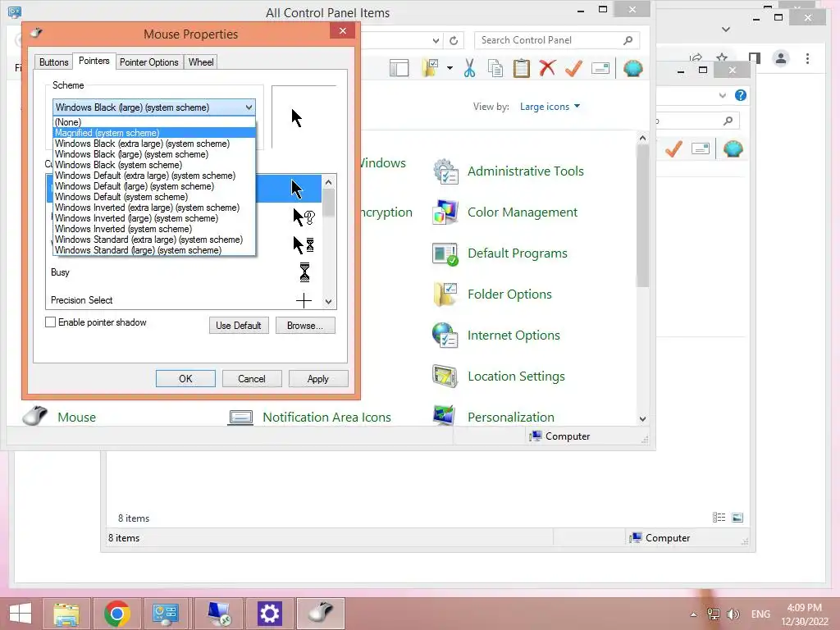840x630 pixels.
Task: Open the Personalization link
Action: pyautogui.click(x=510, y=417)
